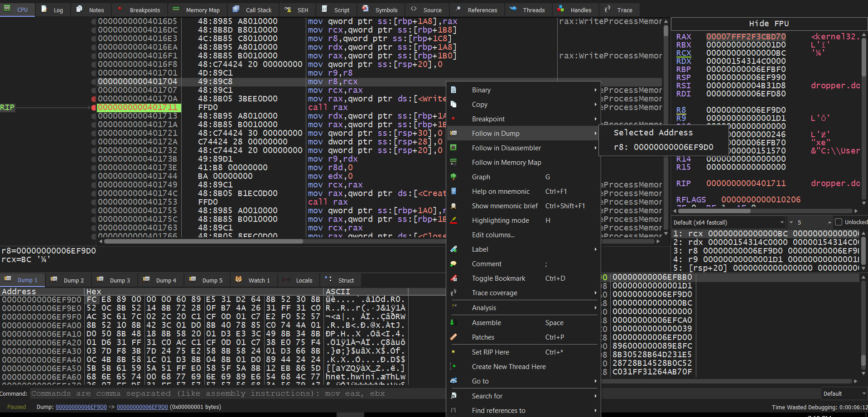Open the calling convention dropdown

[728, 222]
